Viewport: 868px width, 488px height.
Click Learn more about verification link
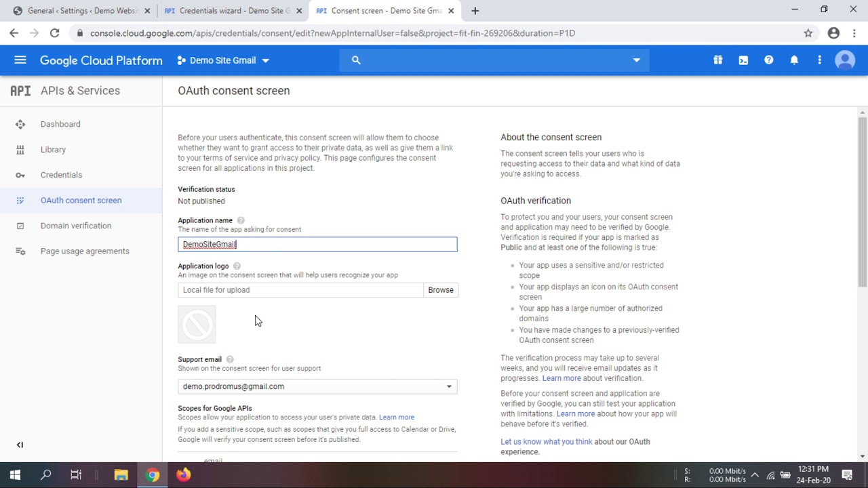[x=561, y=378]
